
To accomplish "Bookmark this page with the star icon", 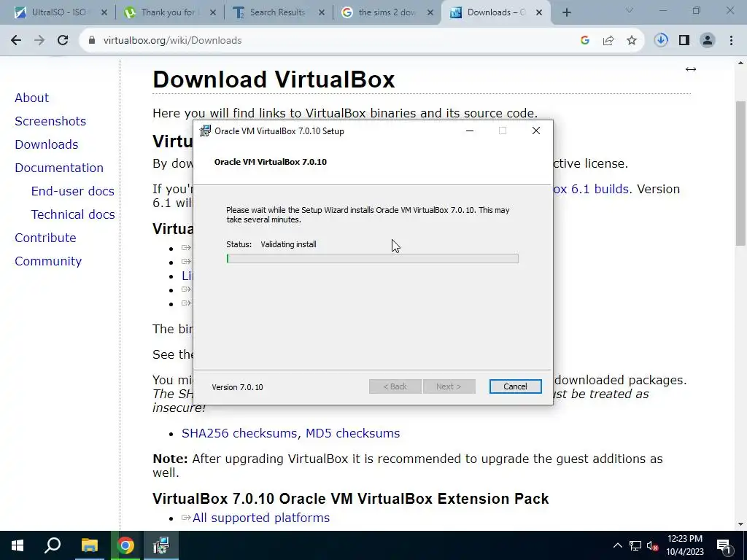I will [632, 41].
